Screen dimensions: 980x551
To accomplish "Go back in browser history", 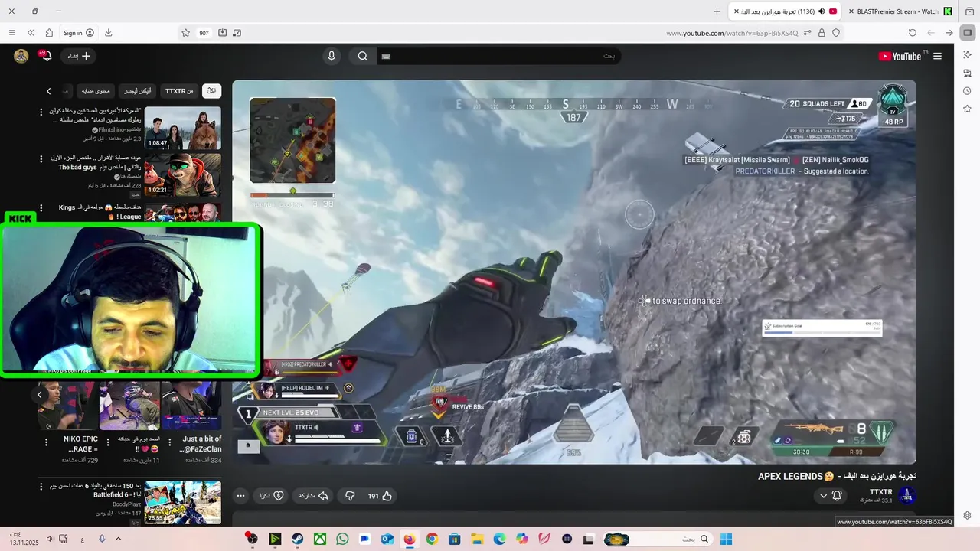I will coord(931,33).
